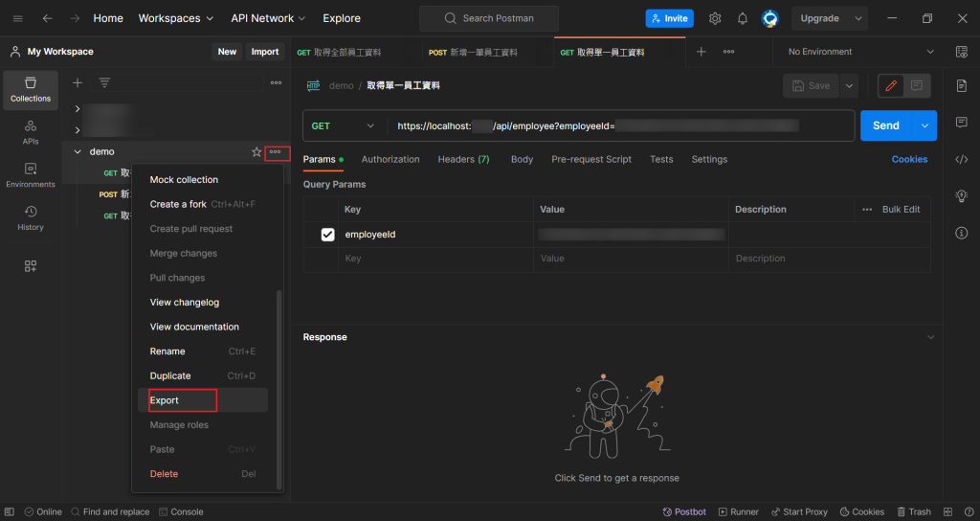Open a new request tab with plus
This screenshot has width=980, height=521.
[702, 52]
